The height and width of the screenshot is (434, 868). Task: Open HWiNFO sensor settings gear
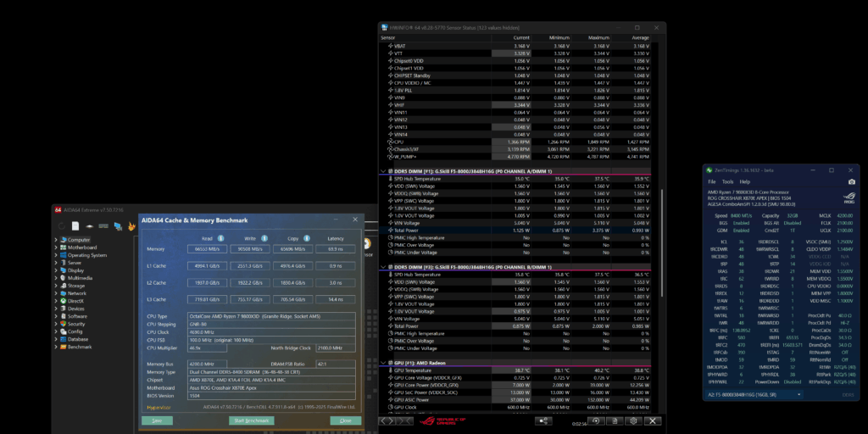point(633,420)
